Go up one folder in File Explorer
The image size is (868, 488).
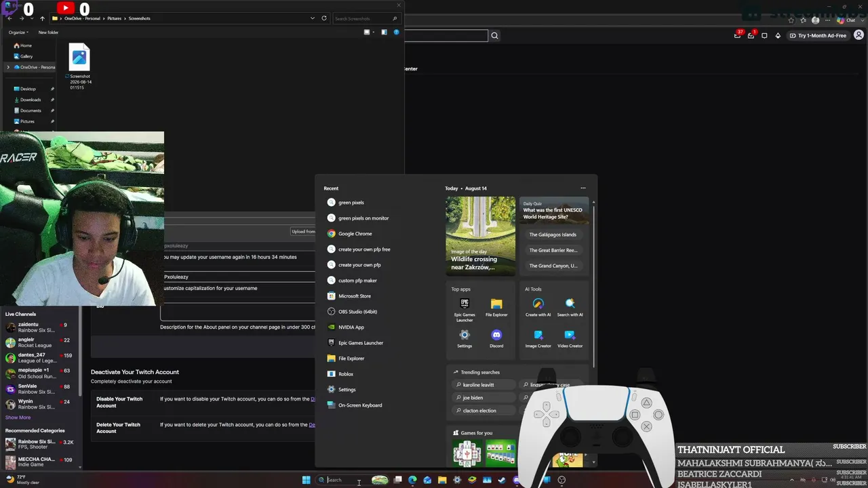coord(42,18)
